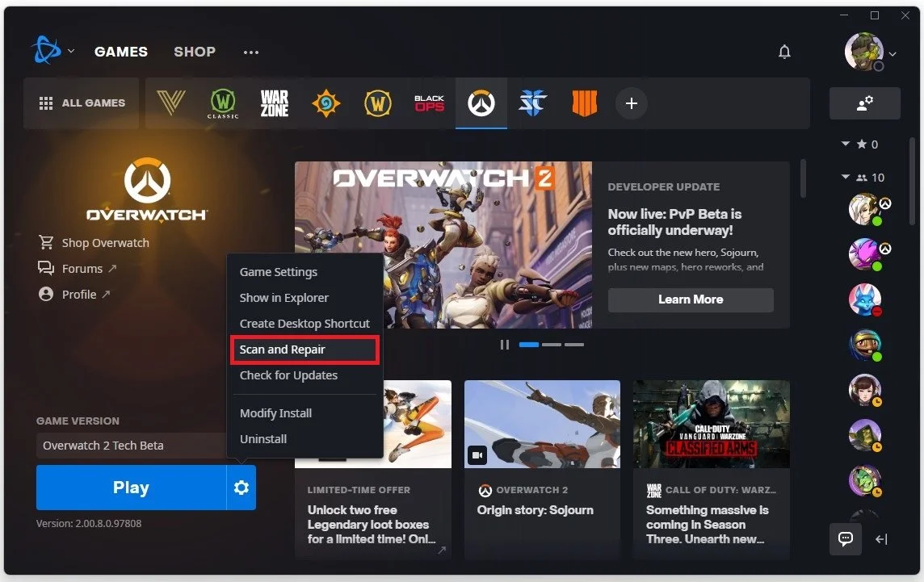Select the pink-haired friend avatar

pos(864,254)
